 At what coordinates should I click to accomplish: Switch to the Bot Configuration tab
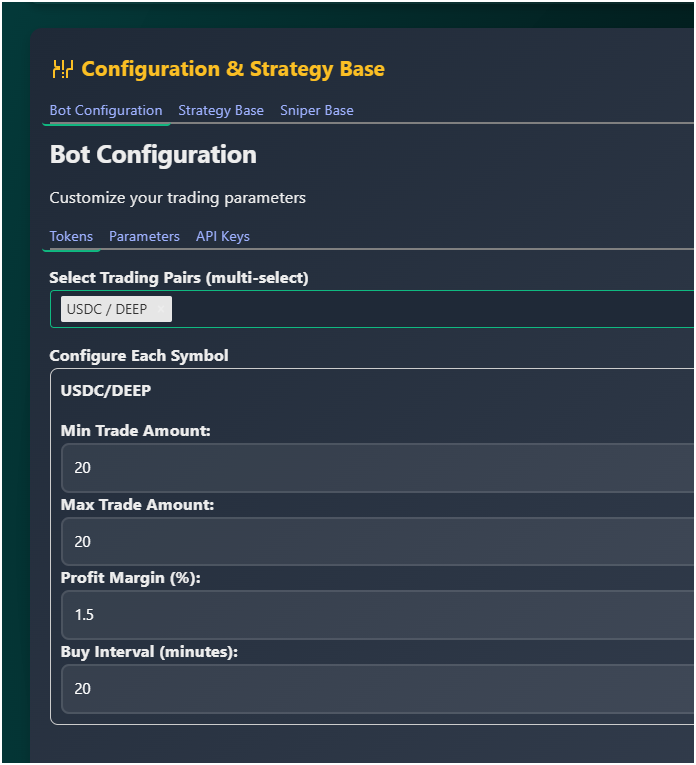(x=106, y=110)
